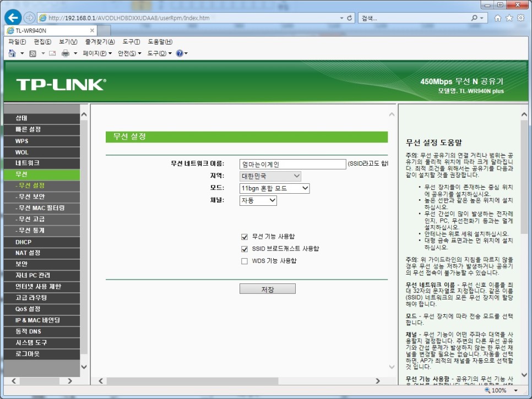
Task: Open 무선 MAC 필터링 submenu item
Action: click(x=42, y=208)
